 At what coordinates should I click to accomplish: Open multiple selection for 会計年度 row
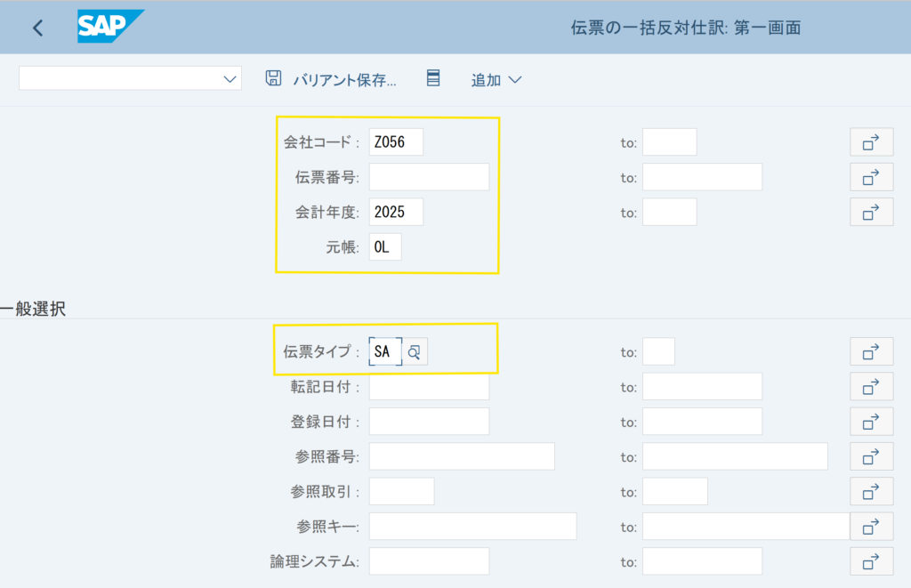(x=871, y=212)
